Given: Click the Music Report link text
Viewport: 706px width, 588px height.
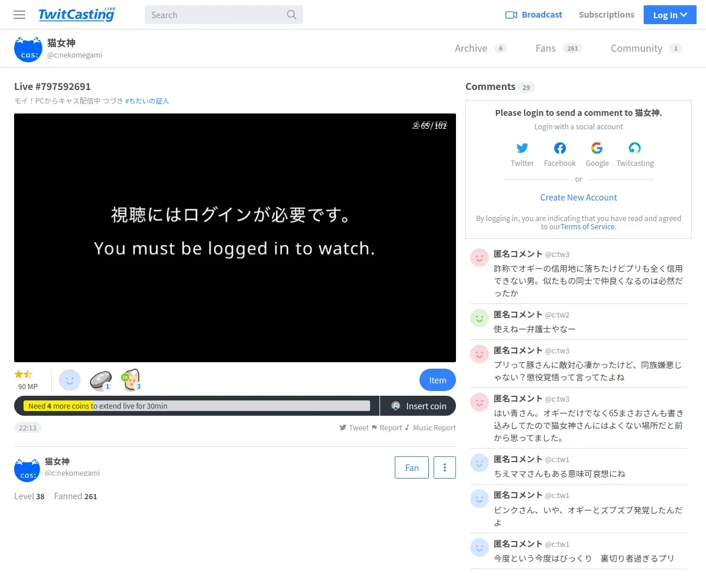Looking at the screenshot, I should [434, 427].
